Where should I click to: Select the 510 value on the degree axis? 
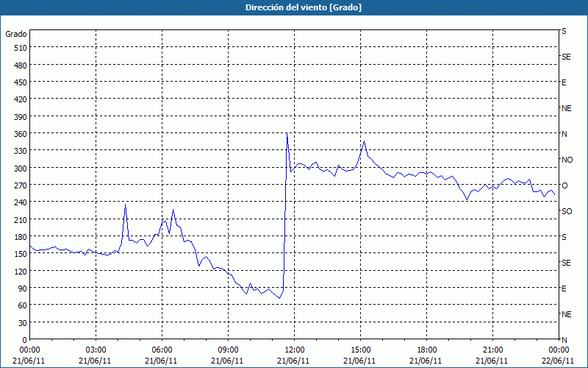coord(21,48)
